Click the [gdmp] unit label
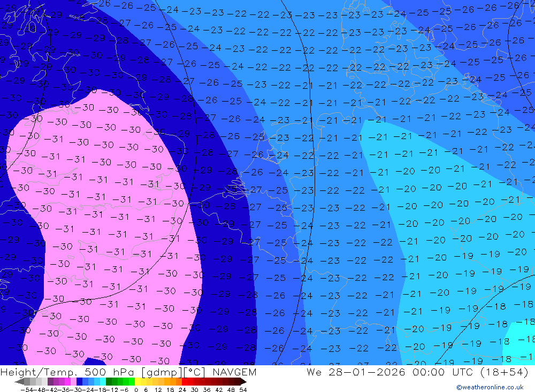The height and width of the screenshot is (392, 535). pos(163,372)
